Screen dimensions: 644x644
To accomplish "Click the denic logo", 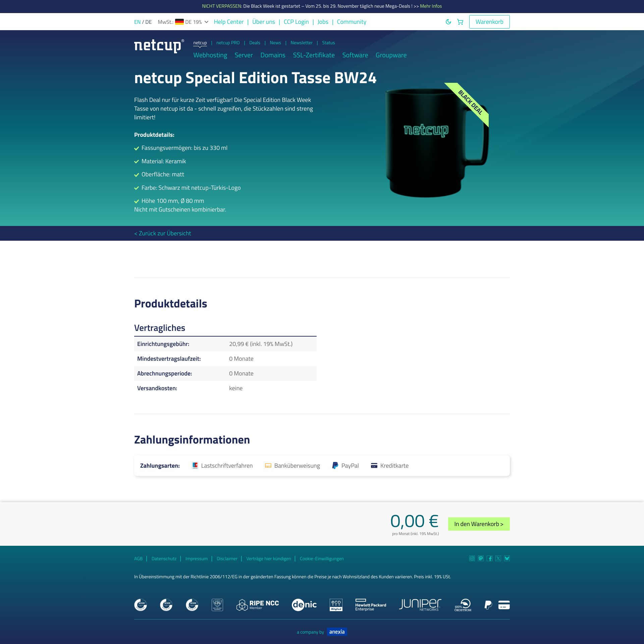I will (x=304, y=605).
